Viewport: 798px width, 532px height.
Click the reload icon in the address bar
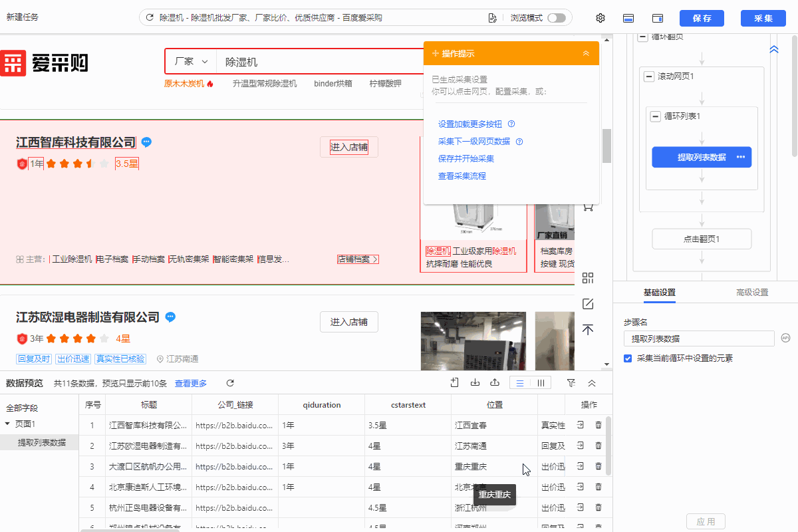tap(150, 18)
